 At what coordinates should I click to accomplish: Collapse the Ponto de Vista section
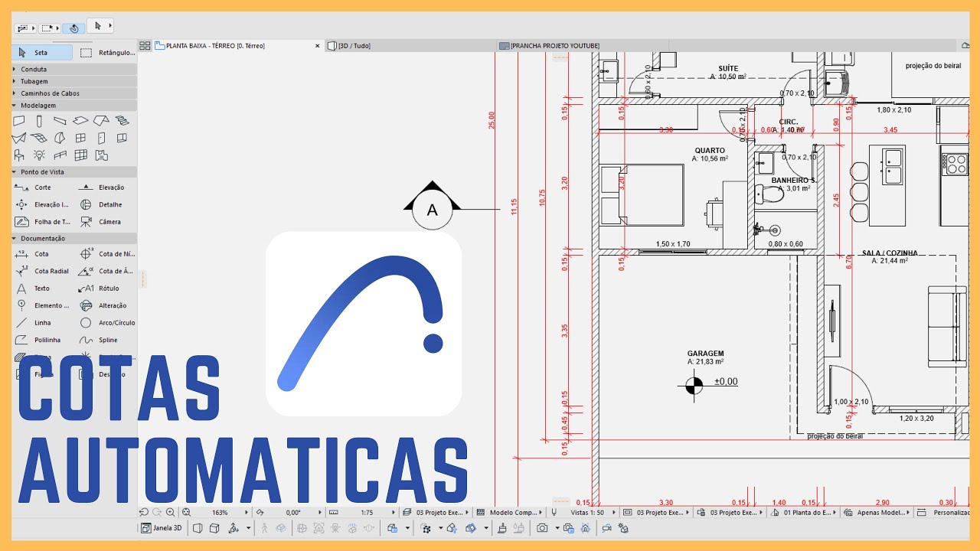(x=75, y=172)
